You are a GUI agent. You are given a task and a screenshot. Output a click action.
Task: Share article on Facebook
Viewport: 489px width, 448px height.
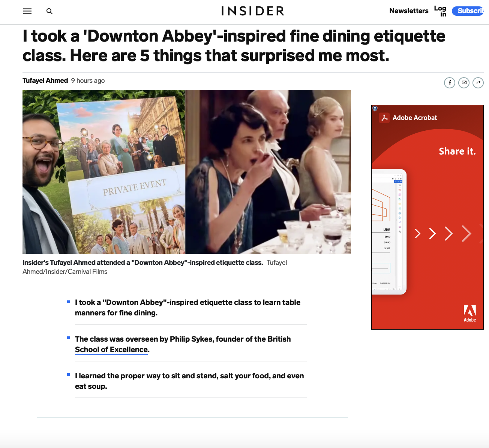click(x=450, y=83)
